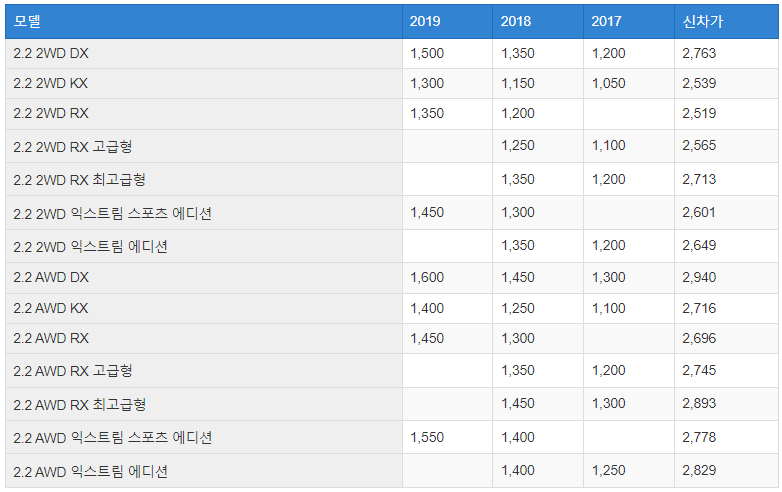Click new-car price 2,745 for AWD RX 고급형
This screenshot has width=782, height=492.
[699, 370]
